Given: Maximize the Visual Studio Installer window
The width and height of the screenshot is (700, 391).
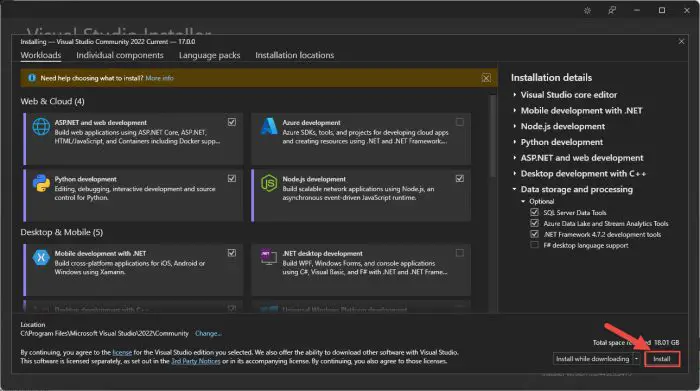Looking at the screenshot, I should pos(662,10).
